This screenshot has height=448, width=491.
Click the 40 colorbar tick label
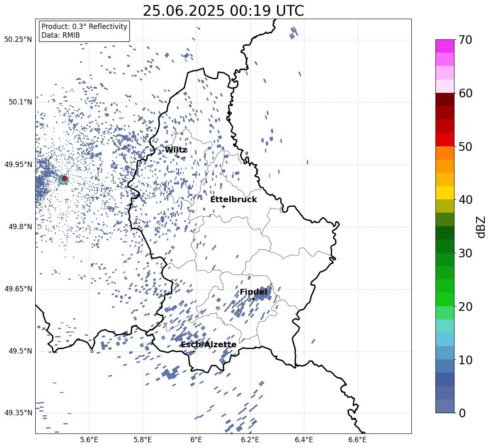point(465,200)
